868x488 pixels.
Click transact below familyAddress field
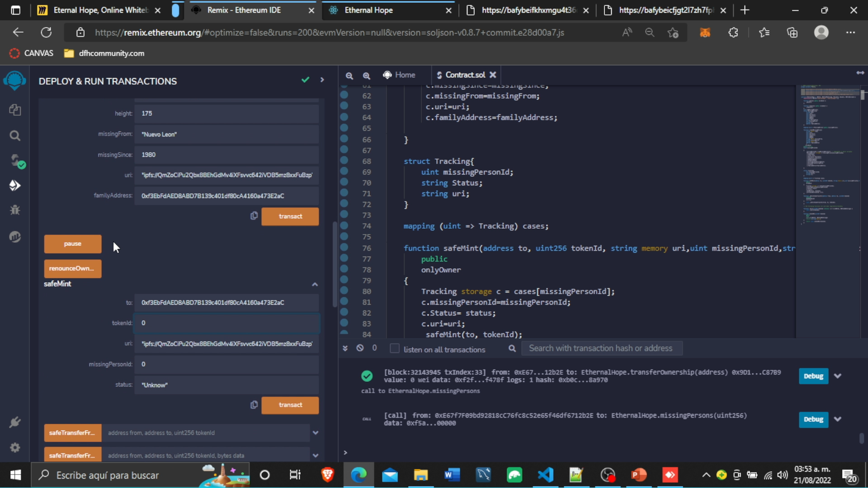tap(290, 216)
